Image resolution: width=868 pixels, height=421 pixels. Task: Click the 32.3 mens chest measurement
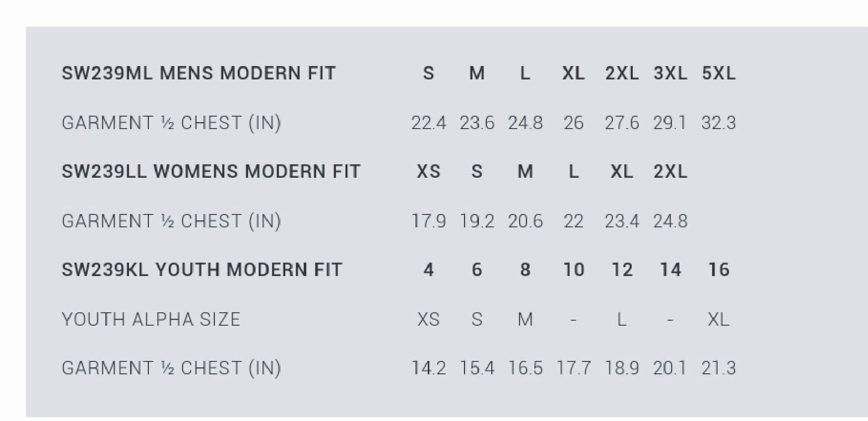pos(719,123)
